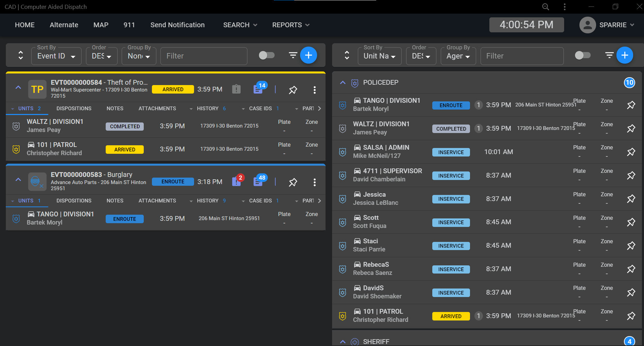Add a new event with the left plus button
Screen dimensions: 644x346
(x=308, y=55)
